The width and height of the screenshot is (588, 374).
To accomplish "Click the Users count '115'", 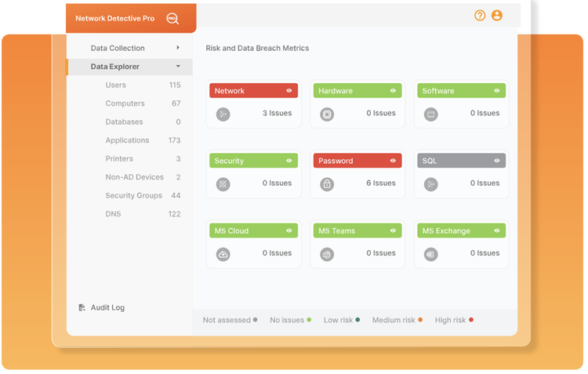I will 175,85.
